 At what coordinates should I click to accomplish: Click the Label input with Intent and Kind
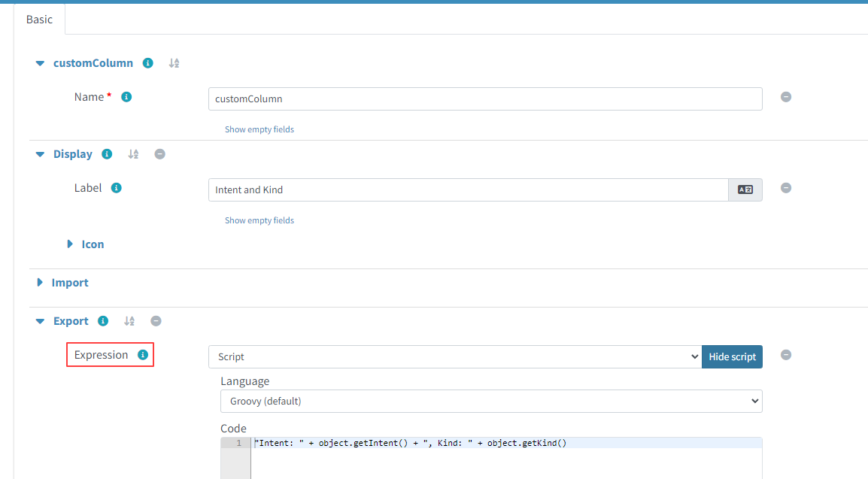(467, 190)
